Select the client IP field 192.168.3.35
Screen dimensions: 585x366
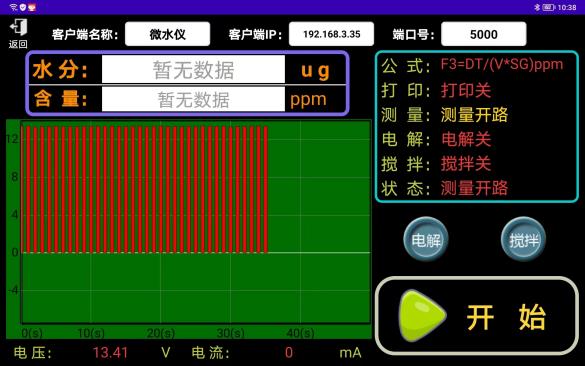[x=331, y=34]
